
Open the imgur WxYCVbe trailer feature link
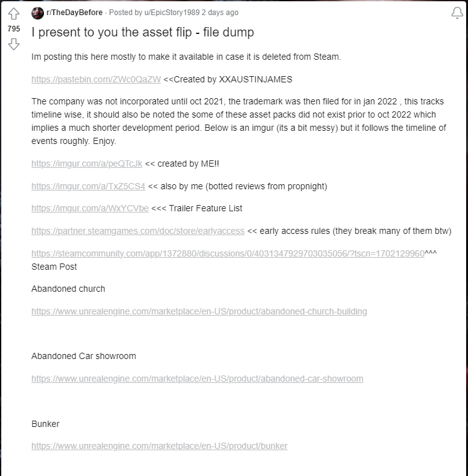click(90, 208)
